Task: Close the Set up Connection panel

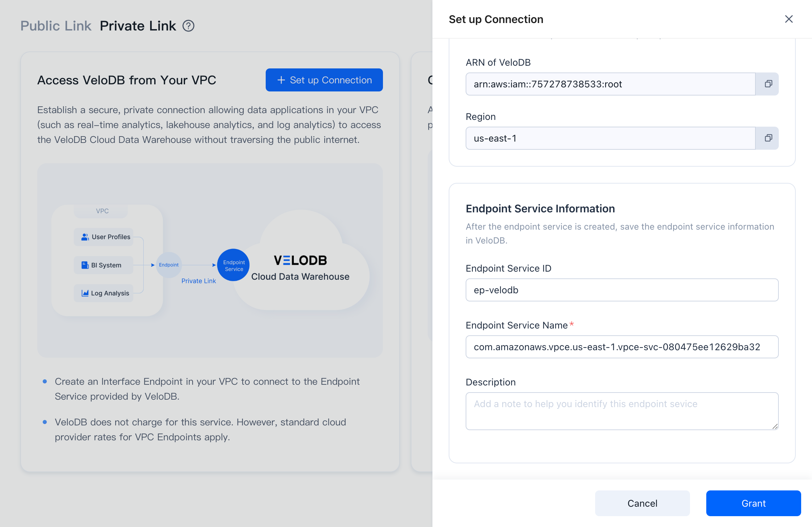Action: point(789,19)
